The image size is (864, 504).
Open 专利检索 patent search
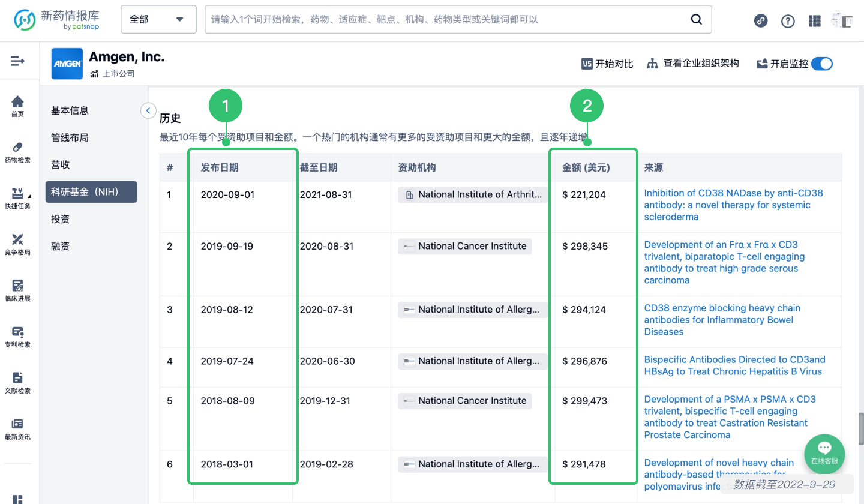point(18,337)
